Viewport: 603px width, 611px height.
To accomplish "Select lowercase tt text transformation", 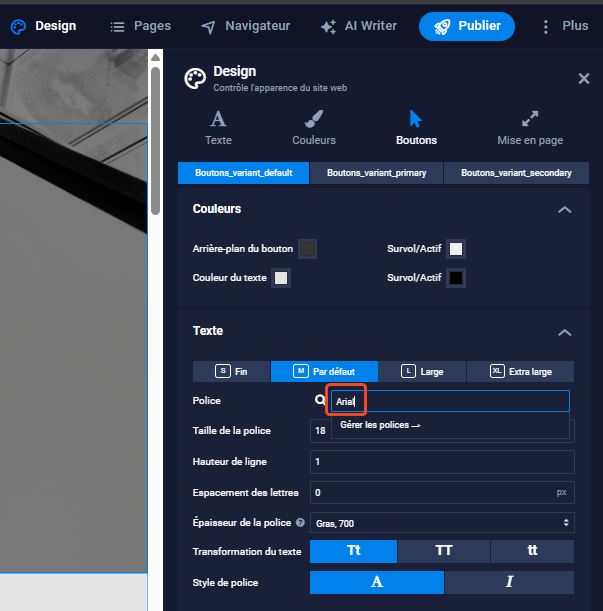I will point(532,551).
